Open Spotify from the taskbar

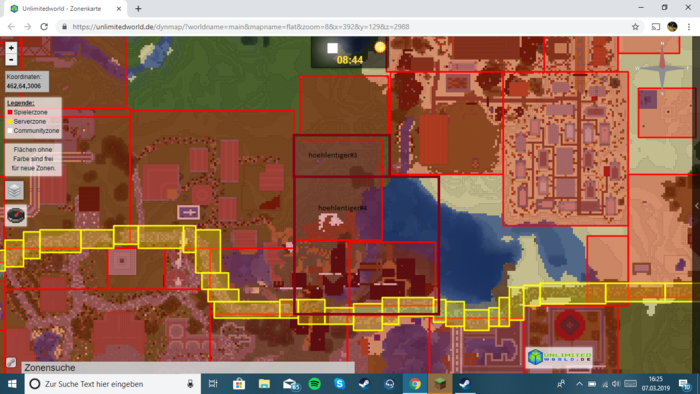315,384
